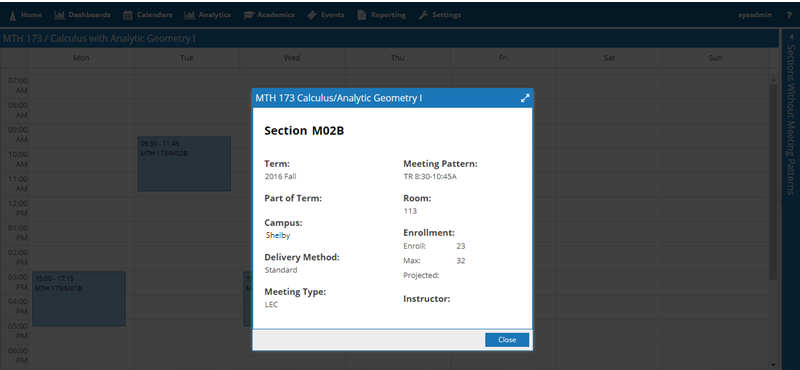
Task: Select the Tuesday 09:30 - 11:45 MTH 173/M02B block
Action: coord(184,164)
